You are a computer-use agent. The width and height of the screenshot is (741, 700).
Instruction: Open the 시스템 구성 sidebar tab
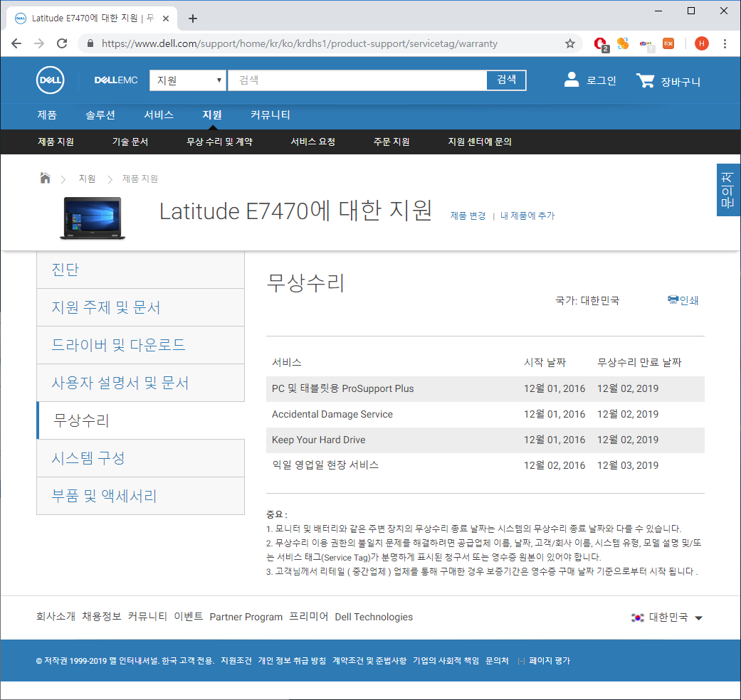(x=140, y=458)
